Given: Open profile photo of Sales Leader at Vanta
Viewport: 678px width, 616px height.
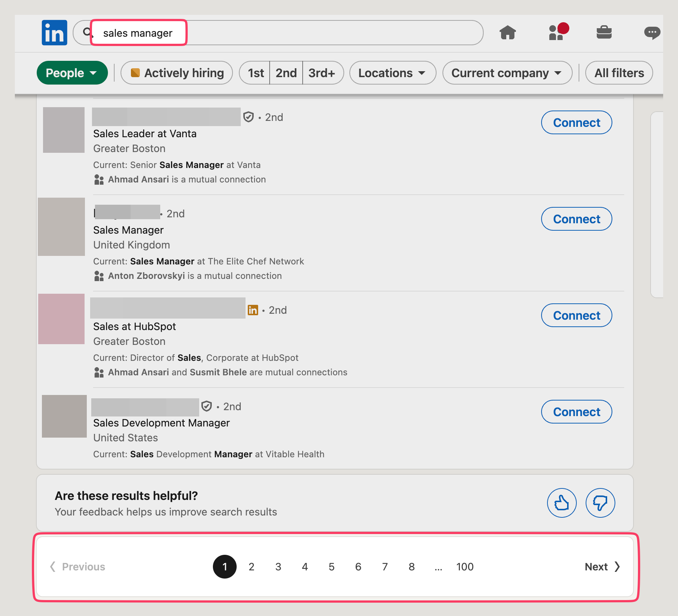Looking at the screenshot, I should (64, 130).
